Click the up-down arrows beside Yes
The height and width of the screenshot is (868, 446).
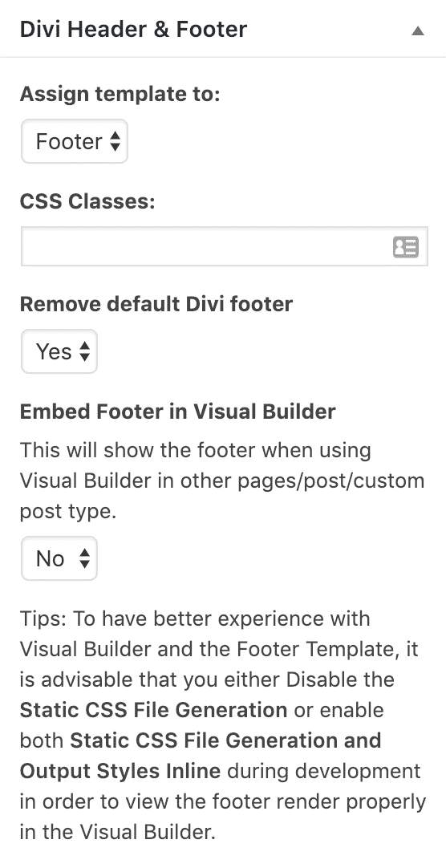point(84,351)
